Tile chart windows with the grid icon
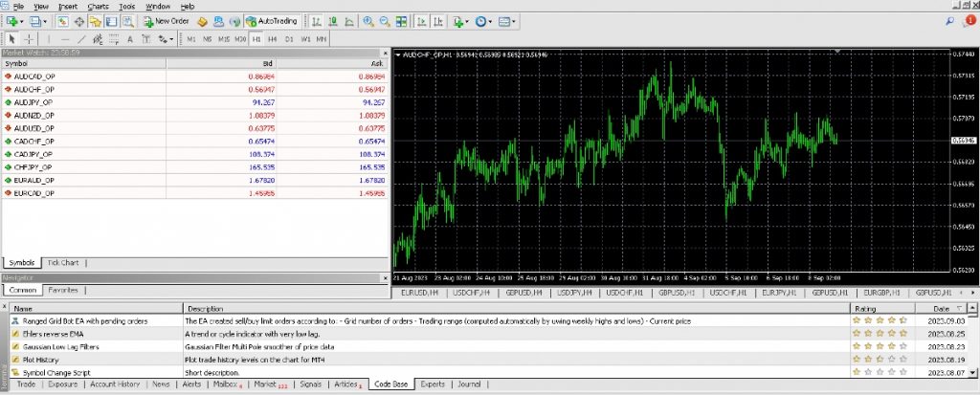Screen dimensions: 980x395 point(401,21)
